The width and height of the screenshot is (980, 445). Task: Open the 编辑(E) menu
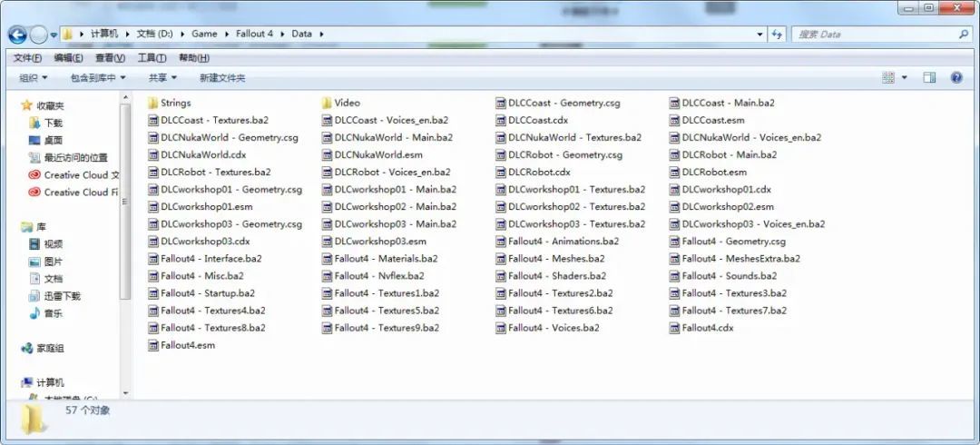point(68,57)
